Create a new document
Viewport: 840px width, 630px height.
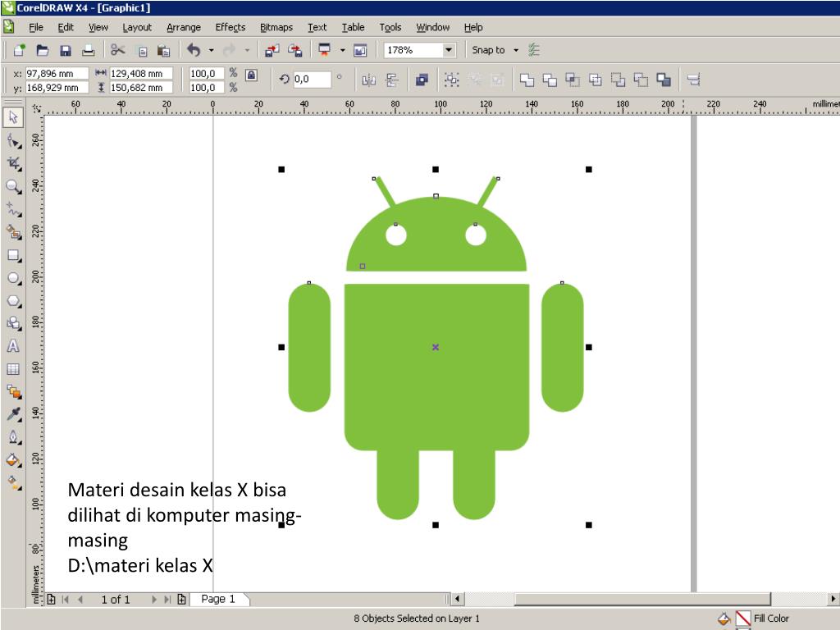(20, 50)
